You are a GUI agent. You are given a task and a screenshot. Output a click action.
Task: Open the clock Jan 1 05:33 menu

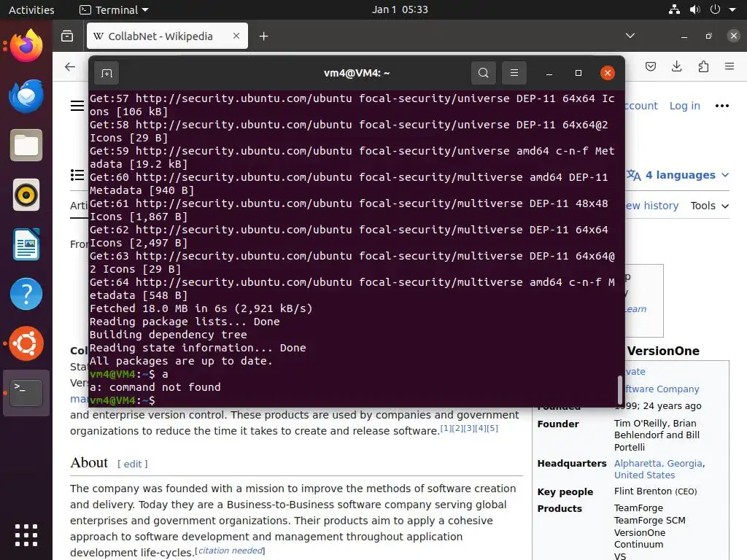[400, 9]
